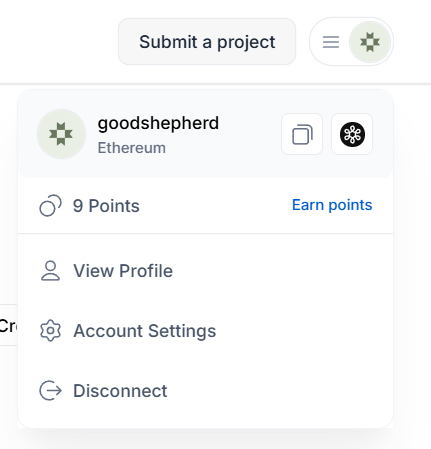Copy wallet address with the copy icon
This screenshot has width=431, height=449.
302,134
